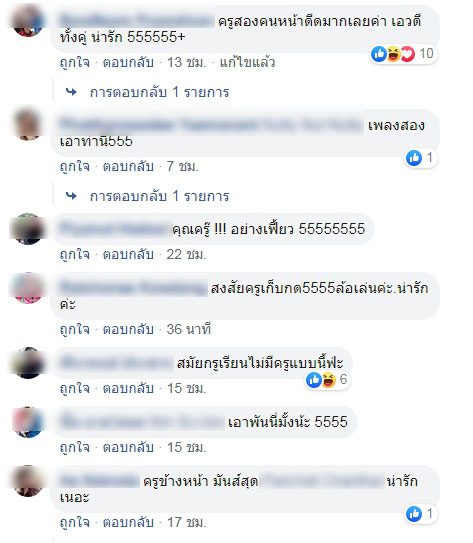Reply to the 'ครูข้างหน้า มันส์สุด' comment
This screenshot has height=543, width=473.
[128, 522]
